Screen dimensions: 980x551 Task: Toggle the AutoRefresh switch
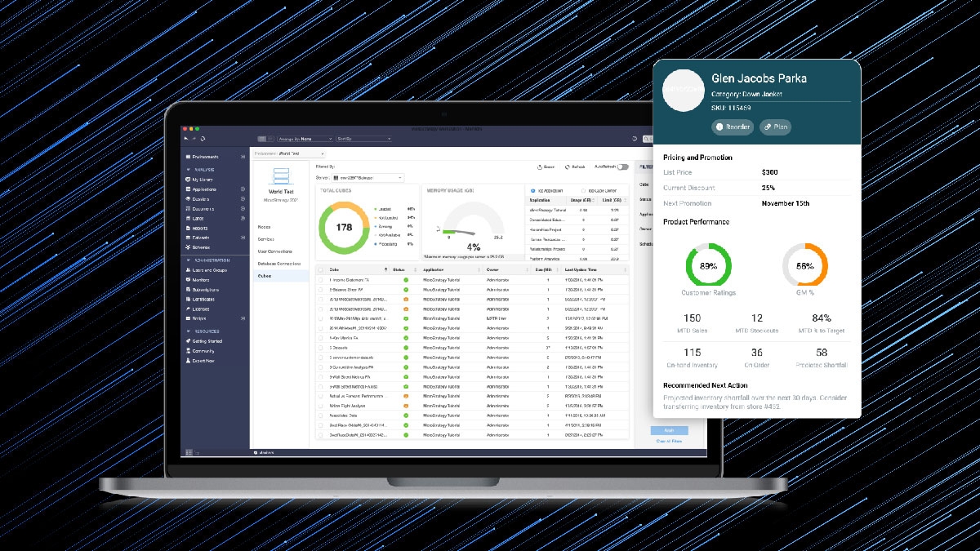(623, 167)
